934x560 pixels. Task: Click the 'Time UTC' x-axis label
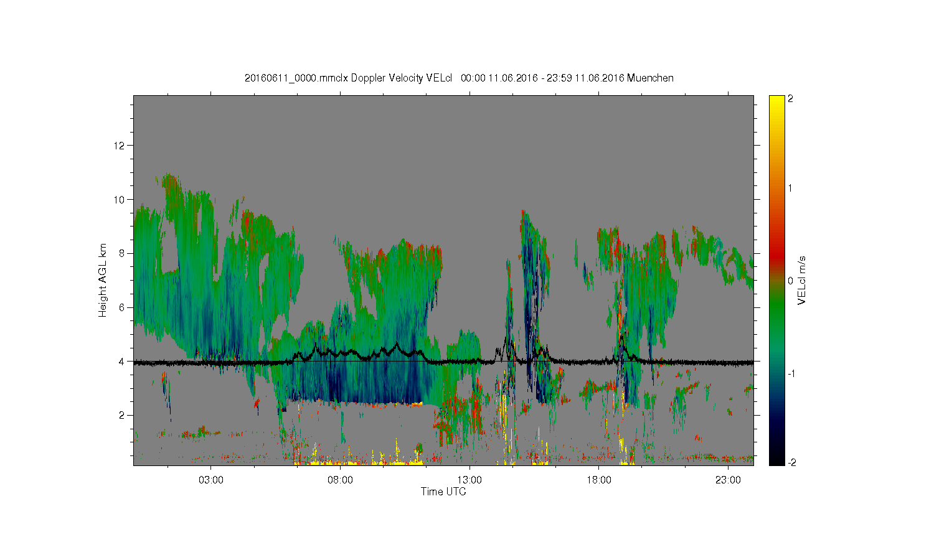(443, 492)
